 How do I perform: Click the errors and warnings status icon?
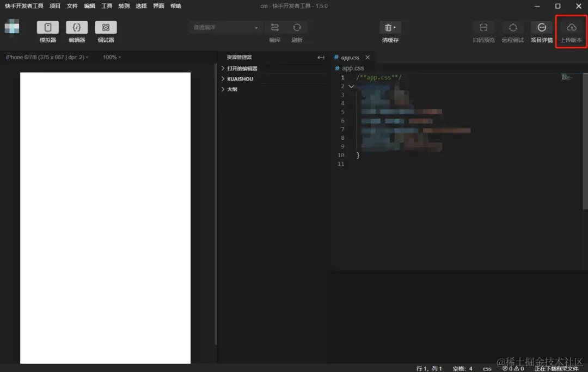click(x=513, y=369)
